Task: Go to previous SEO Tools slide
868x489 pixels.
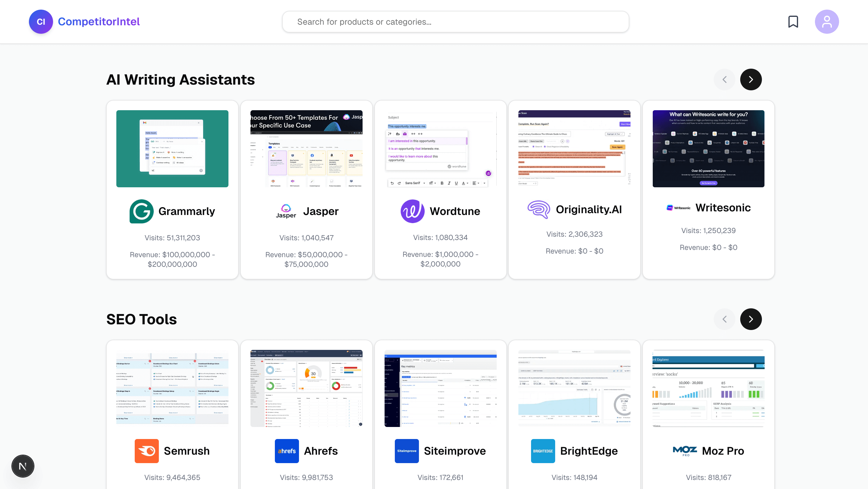Action: tap(725, 319)
